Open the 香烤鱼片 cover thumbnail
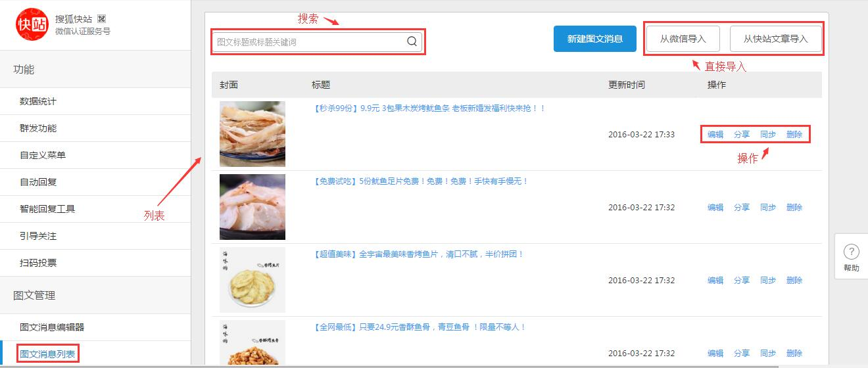868x368 pixels. point(253,280)
